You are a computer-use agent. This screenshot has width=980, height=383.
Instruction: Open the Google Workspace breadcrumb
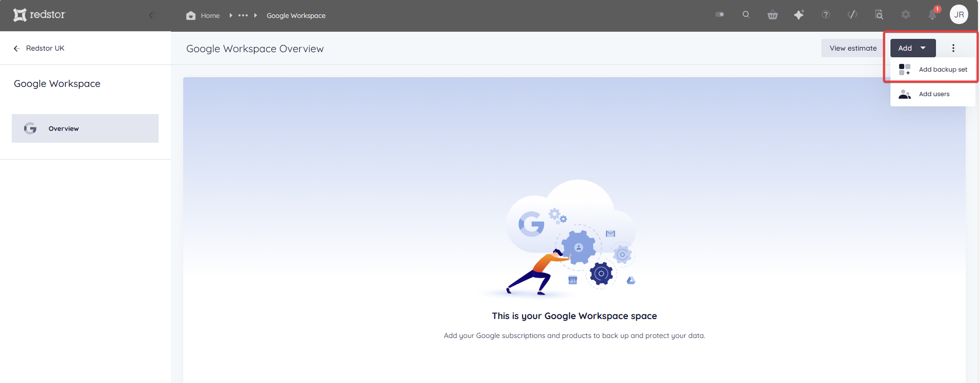pyautogui.click(x=296, y=16)
